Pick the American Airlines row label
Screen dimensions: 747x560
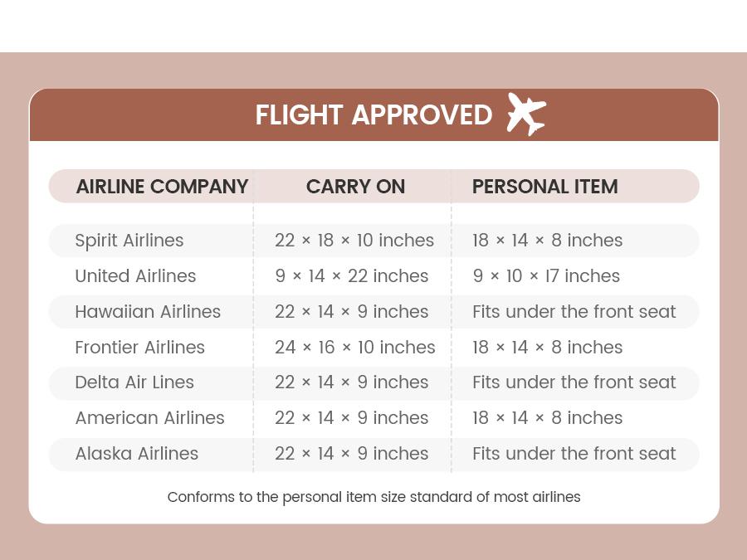[x=149, y=418]
